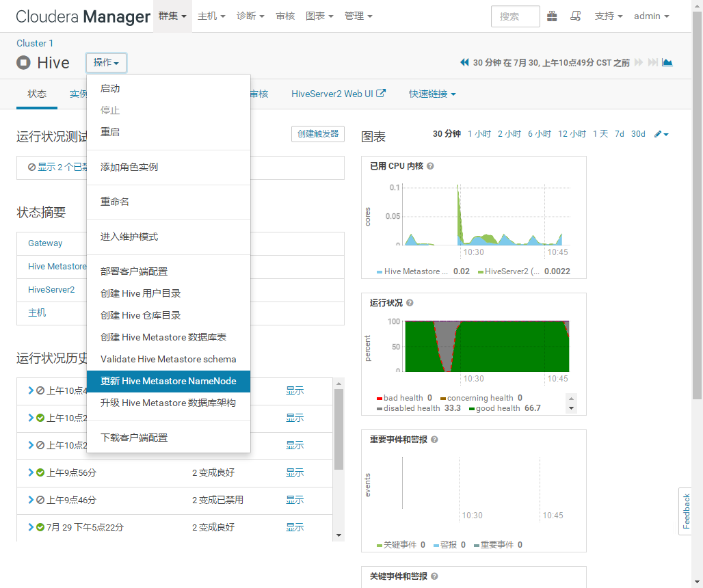Click help icon next to 已用 CPU 内核
Viewport: 703px width, 588px height.
pyautogui.click(x=430, y=166)
